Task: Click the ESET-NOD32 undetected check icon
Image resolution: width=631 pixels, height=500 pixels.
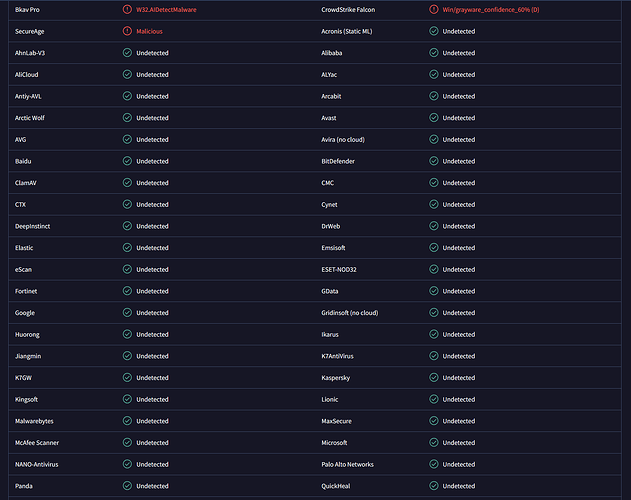Action: 432,269
